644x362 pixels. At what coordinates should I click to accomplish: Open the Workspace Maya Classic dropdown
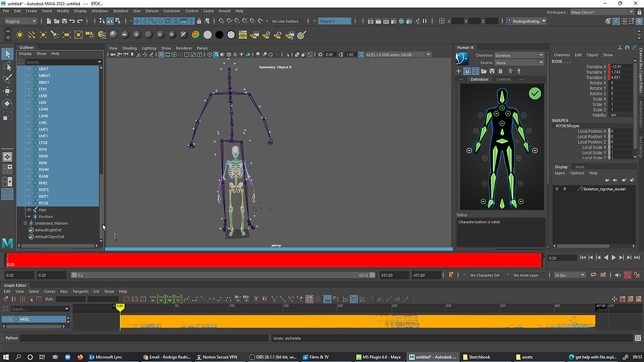pyautogui.click(x=602, y=13)
